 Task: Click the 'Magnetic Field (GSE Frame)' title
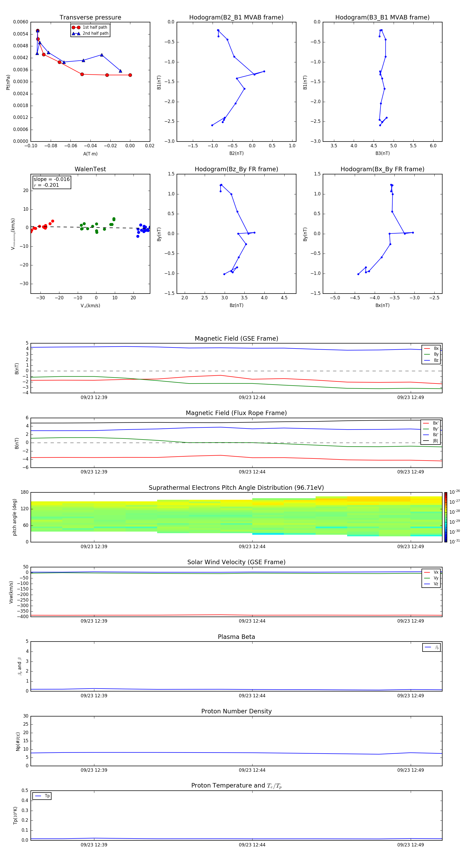tap(236, 339)
